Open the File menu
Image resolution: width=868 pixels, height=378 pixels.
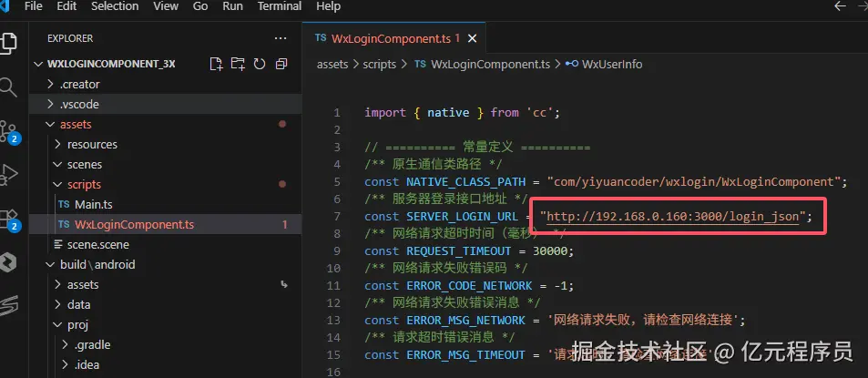(33, 6)
